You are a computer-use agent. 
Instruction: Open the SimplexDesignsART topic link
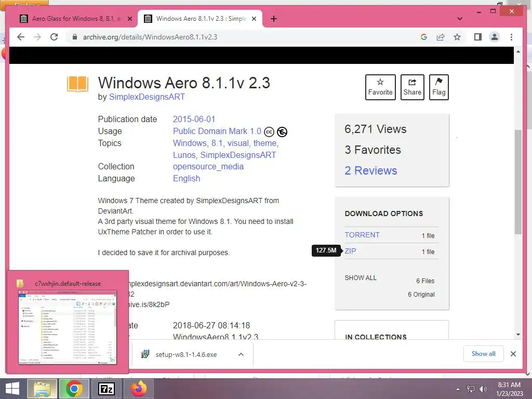click(238, 155)
